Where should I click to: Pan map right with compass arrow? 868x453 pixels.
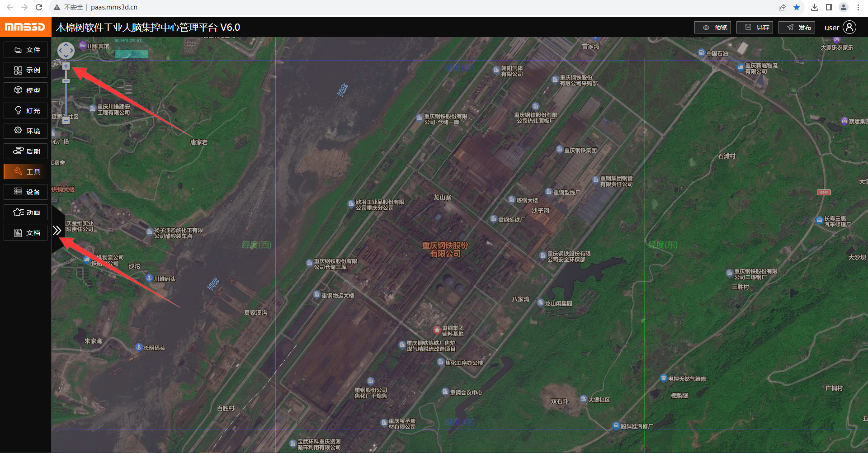(72, 50)
